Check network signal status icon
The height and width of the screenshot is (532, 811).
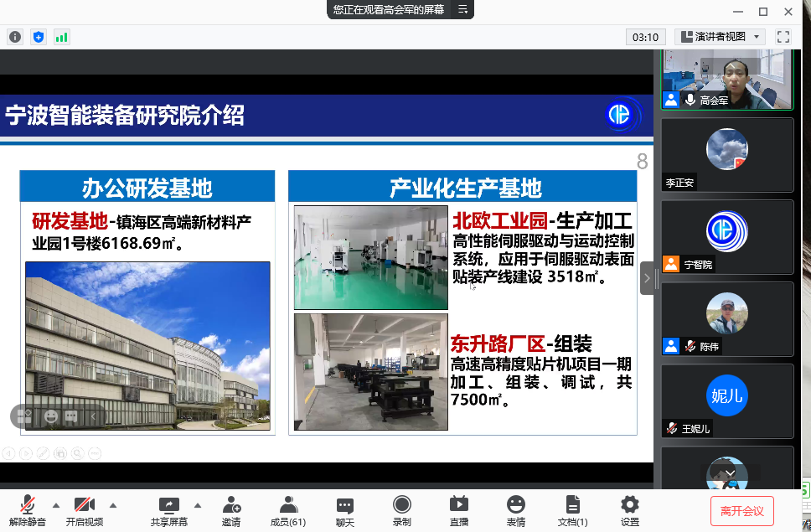[61, 37]
